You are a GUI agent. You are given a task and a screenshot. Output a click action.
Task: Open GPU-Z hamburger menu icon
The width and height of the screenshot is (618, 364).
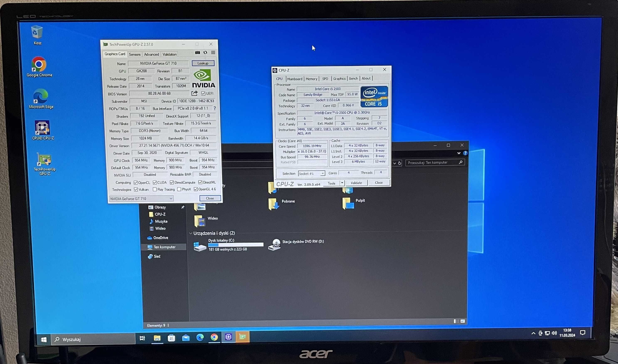tap(213, 53)
